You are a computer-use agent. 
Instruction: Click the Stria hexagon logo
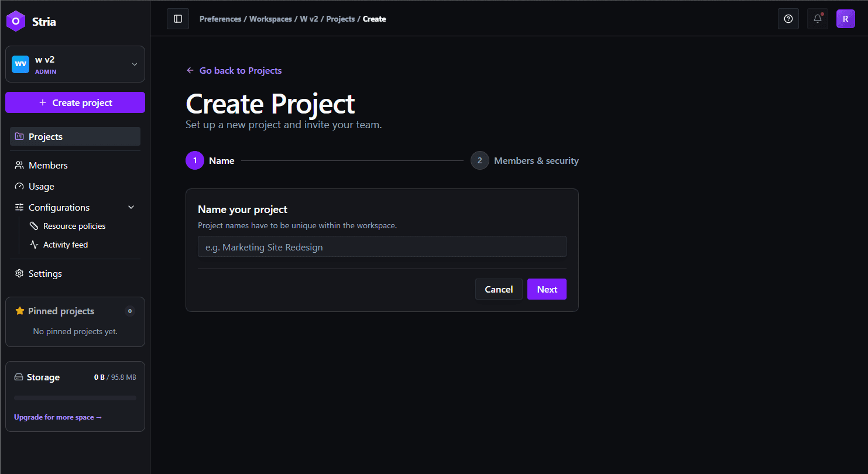16,21
